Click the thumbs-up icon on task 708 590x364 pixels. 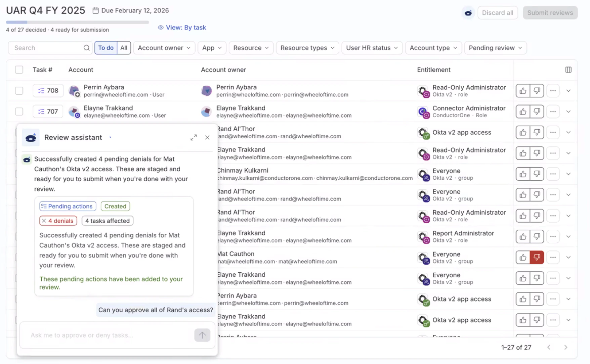[x=522, y=91]
